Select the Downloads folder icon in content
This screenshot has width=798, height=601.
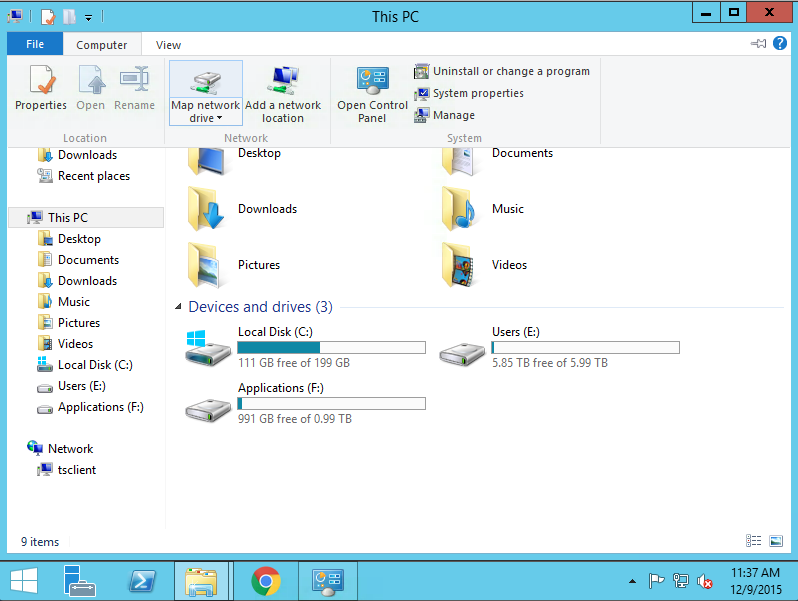(206, 209)
